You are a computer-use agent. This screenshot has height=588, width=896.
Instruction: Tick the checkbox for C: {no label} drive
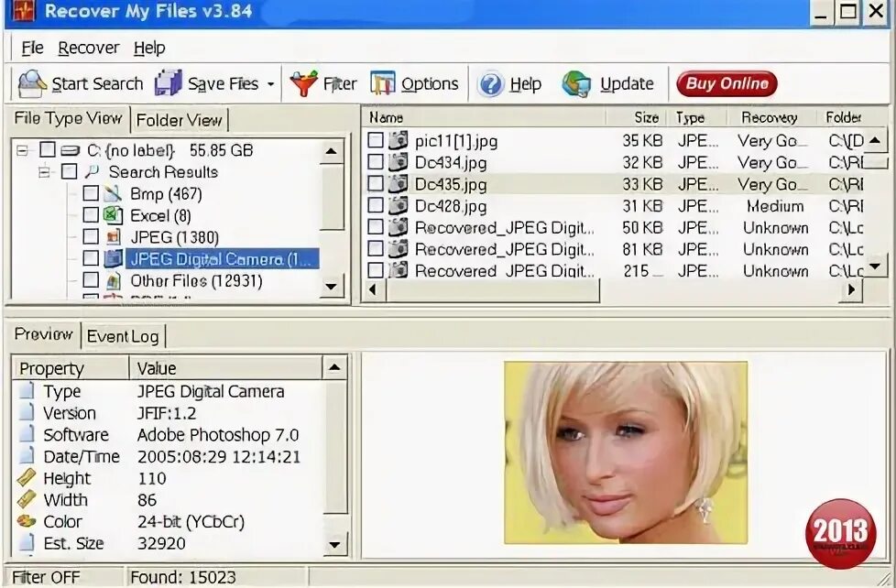click(x=48, y=150)
